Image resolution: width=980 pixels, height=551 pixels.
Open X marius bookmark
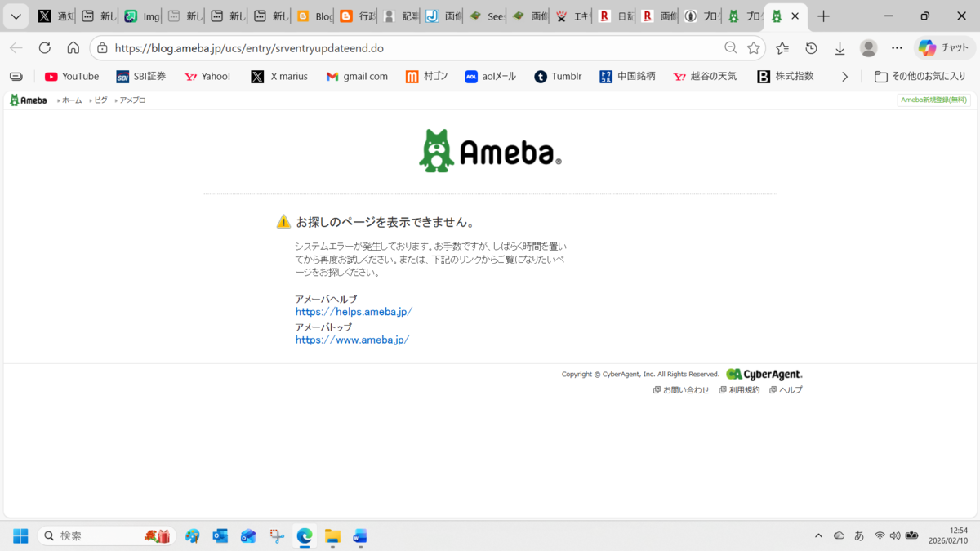click(279, 76)
